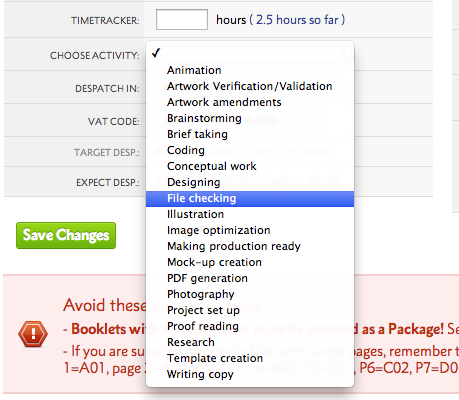Image resolution: width=459 pixels, height=400 pixels.
Task: Select highlighted File checking option
Action: (250, 198)
